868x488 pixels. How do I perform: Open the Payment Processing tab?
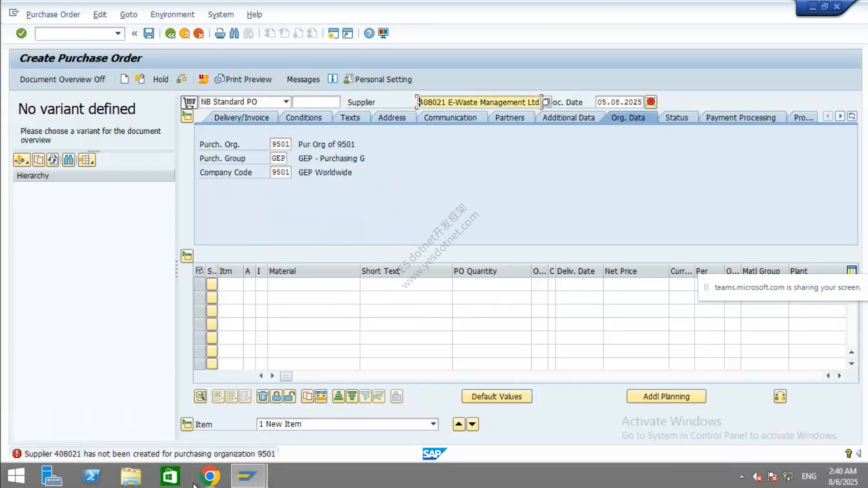pos(741,117)
